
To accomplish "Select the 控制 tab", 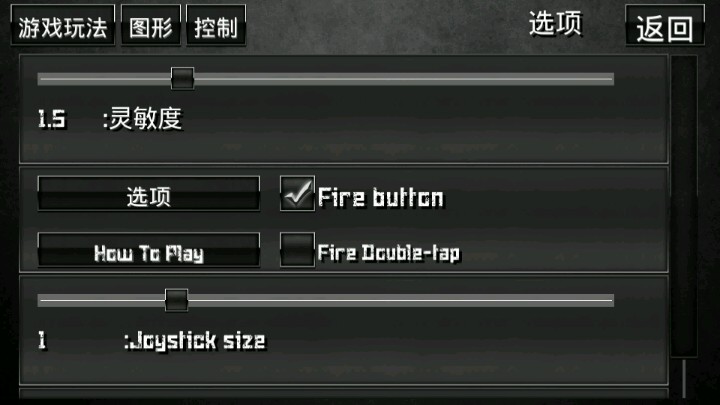I will click(x=216, y=26).
